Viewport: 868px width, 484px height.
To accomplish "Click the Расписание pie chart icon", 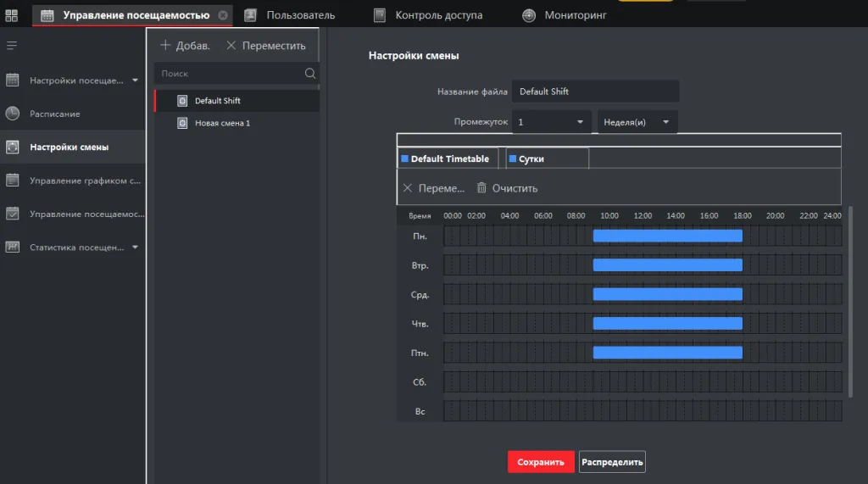I will [x=13, y=114].
